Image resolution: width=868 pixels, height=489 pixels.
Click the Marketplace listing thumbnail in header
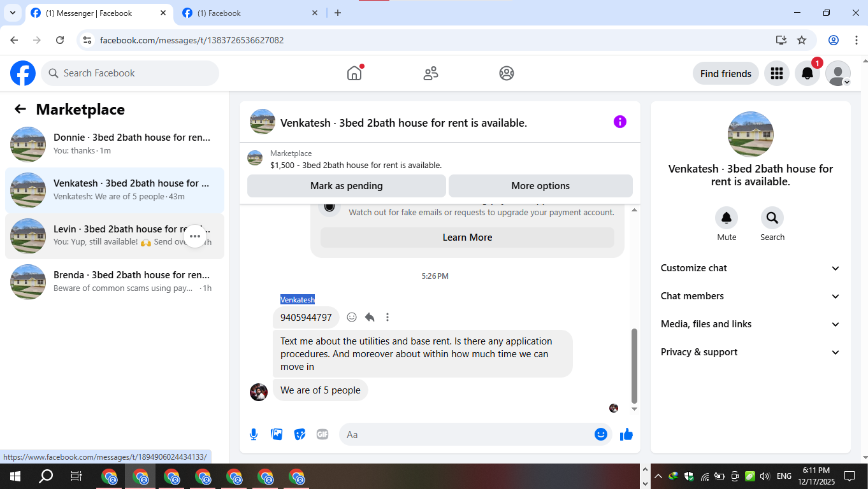(255, 159)
